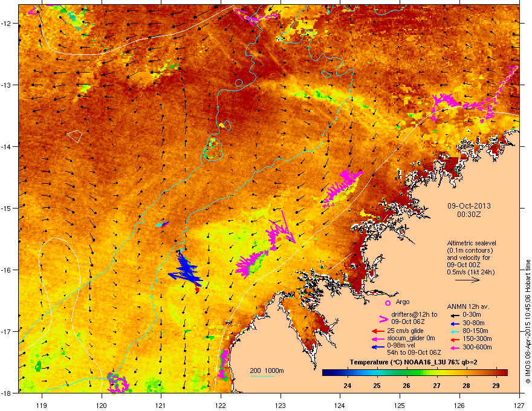532x411 pixels.
Task: Click the latitude axis label -12
Action: (6, 24)
